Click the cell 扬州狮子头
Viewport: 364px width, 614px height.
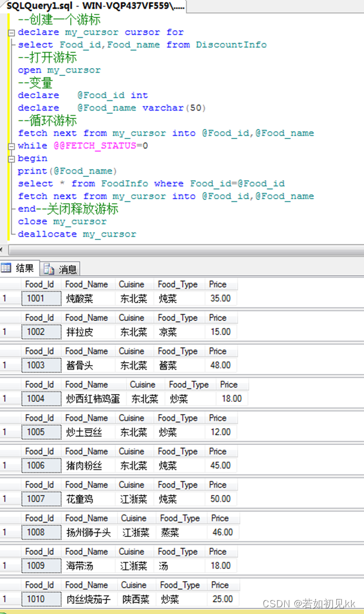(x=90, y=532)
